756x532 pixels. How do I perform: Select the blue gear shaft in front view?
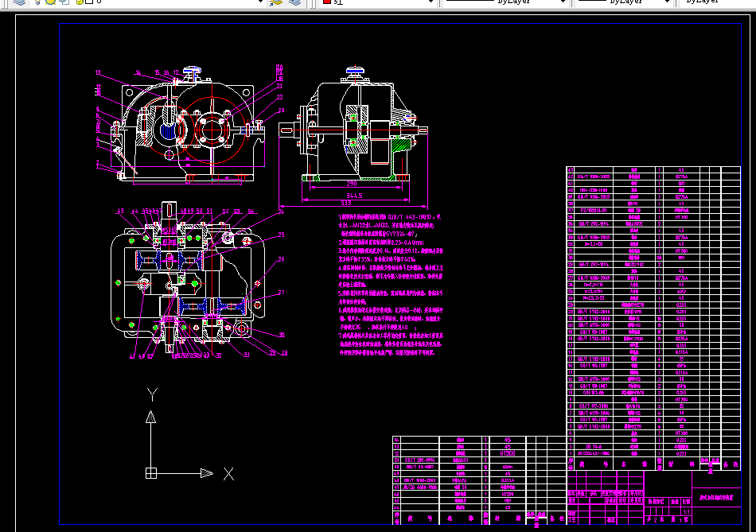point(168,131)
